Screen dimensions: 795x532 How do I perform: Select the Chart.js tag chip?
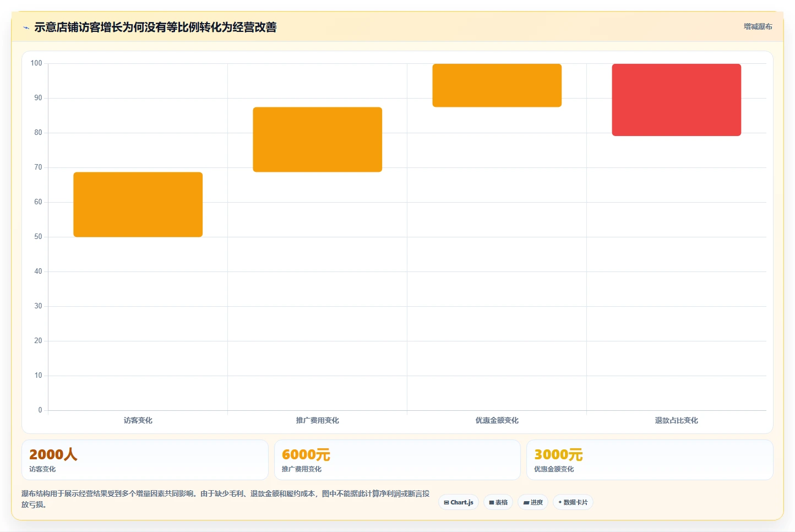point(459,502)
